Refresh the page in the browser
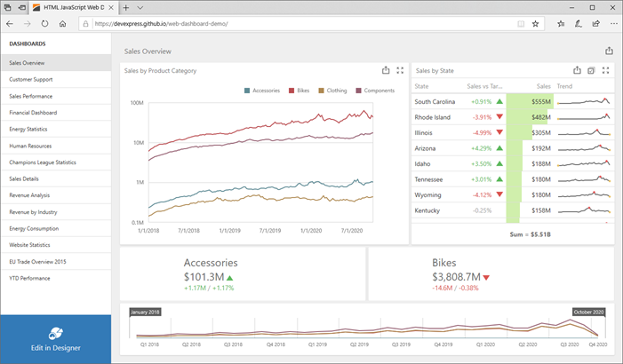The height and width of the screenshot is (364, 623). [x=45, y=24]
